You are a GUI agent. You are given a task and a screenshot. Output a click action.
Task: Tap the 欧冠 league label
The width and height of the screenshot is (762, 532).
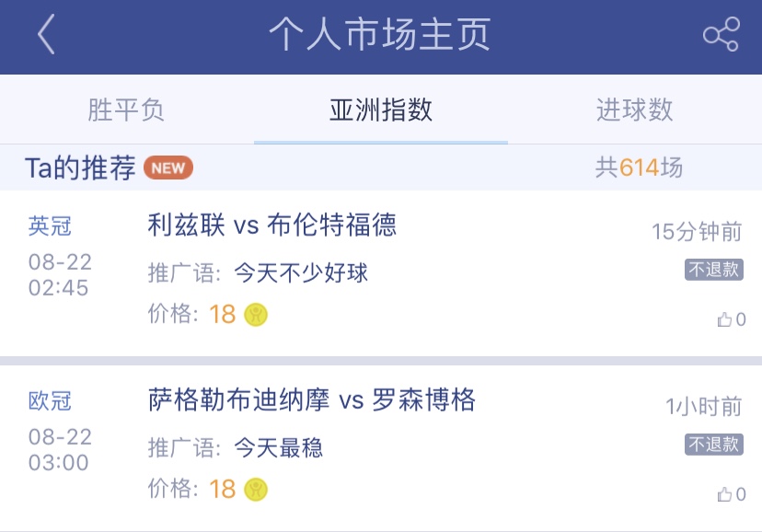point(50,401)
